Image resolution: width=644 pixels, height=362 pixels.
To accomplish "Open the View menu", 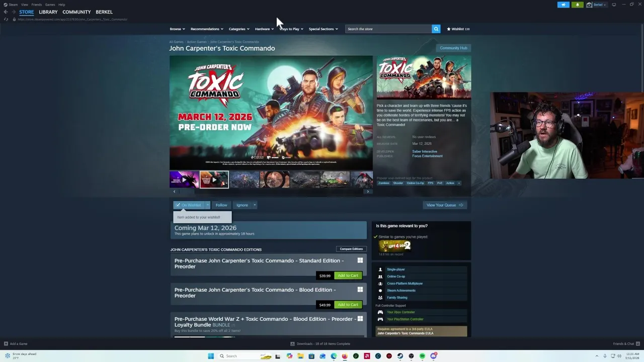I will [x=24, y=5].
